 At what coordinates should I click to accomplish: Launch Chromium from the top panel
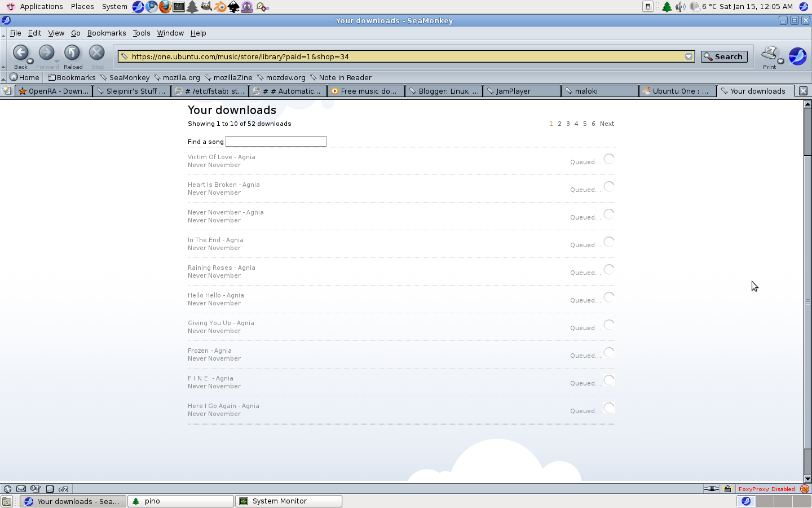pos(152,7)
